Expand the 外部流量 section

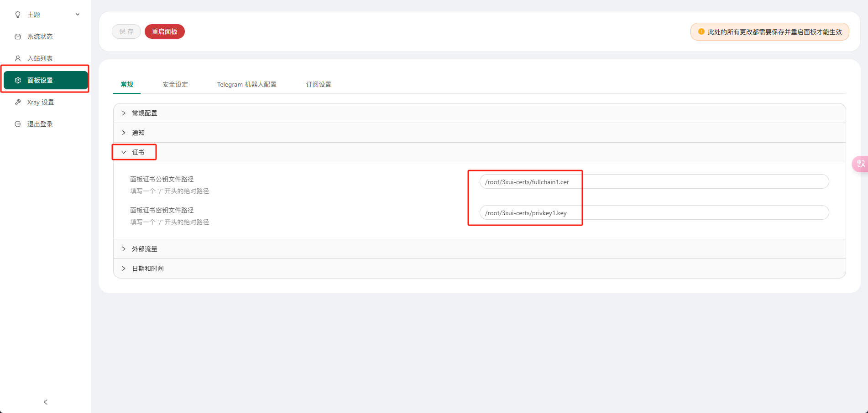pyautogui.click(x=144, y=249)
